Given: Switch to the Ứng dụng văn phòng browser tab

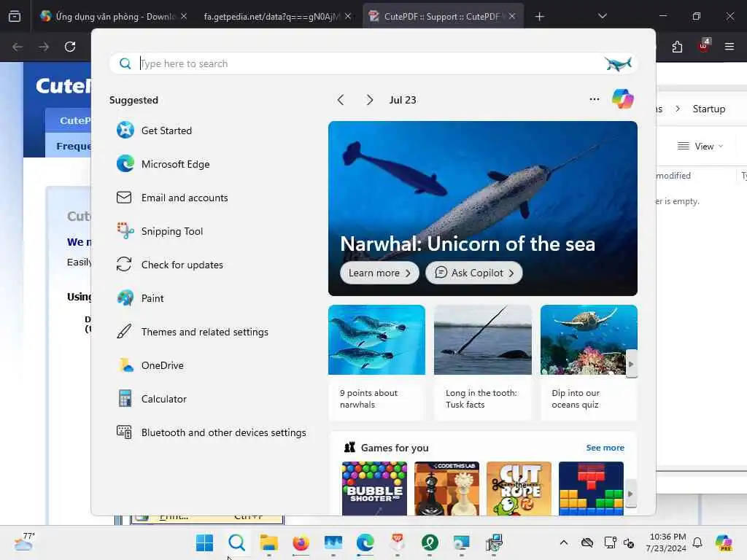Looking at the screenshot, I should click(113, 17).
